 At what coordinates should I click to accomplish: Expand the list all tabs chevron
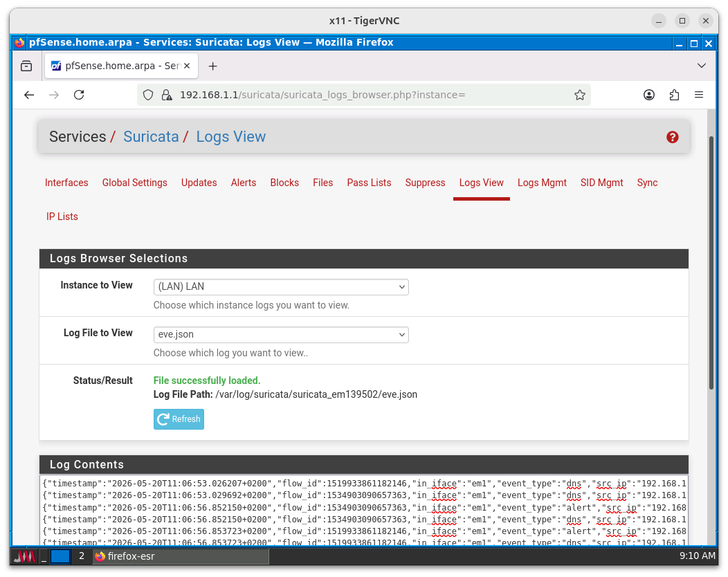[701, 66]
